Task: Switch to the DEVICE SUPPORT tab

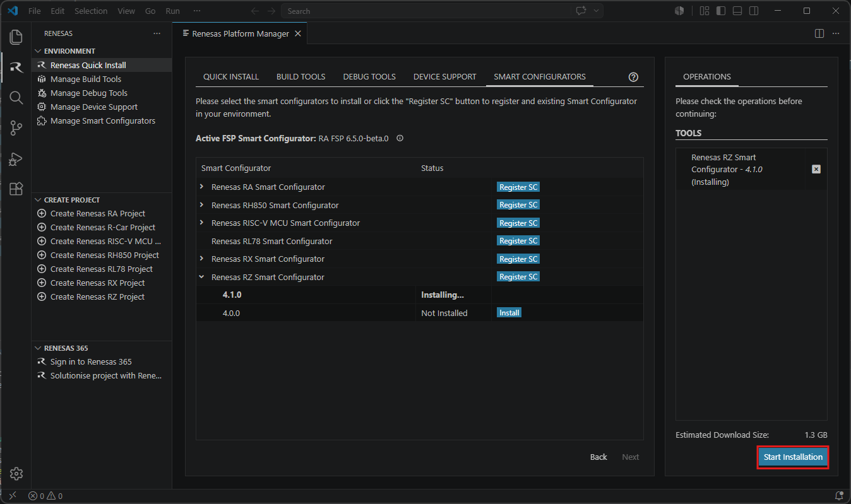Action: 445,76
